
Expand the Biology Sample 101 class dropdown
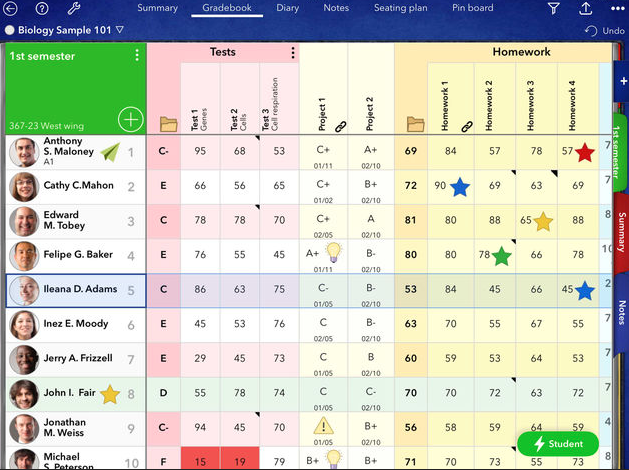[x=120, y=30]
